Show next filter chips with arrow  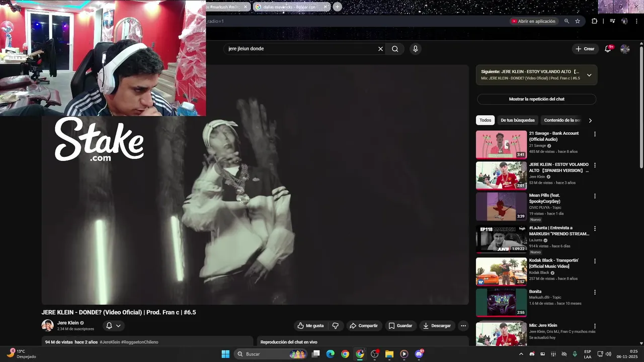[590, 120]
